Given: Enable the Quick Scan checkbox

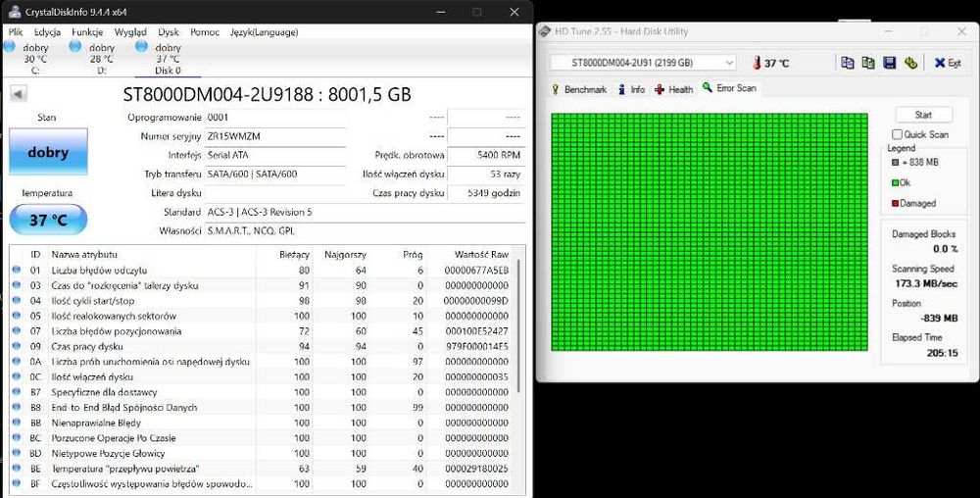Looking at the screenshot, I should (897, 134).
